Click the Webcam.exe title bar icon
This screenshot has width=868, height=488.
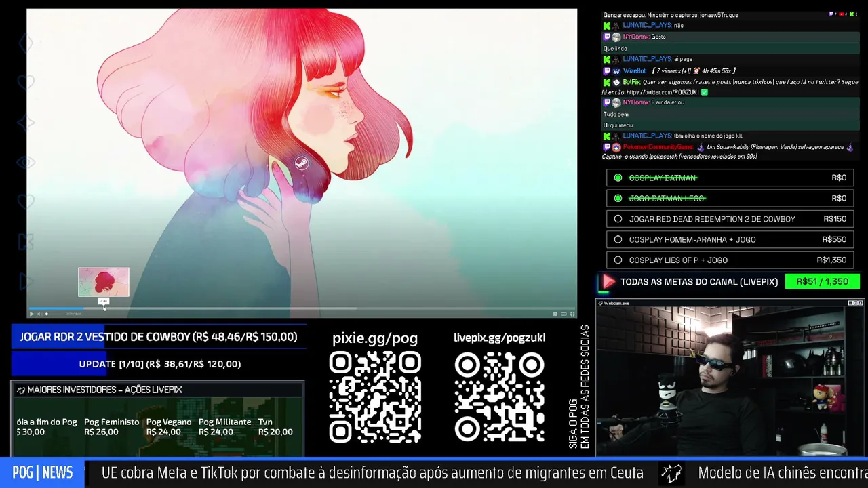(600, 303)
